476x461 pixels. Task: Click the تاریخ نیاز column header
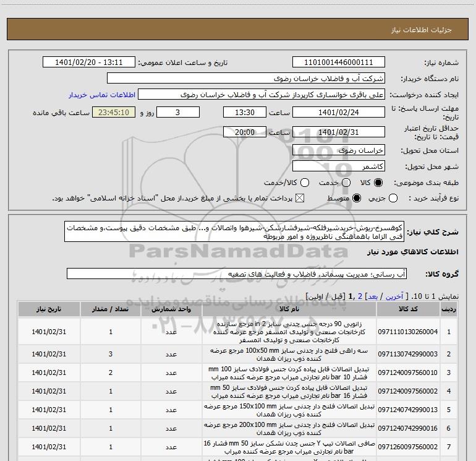coord(49,309)
